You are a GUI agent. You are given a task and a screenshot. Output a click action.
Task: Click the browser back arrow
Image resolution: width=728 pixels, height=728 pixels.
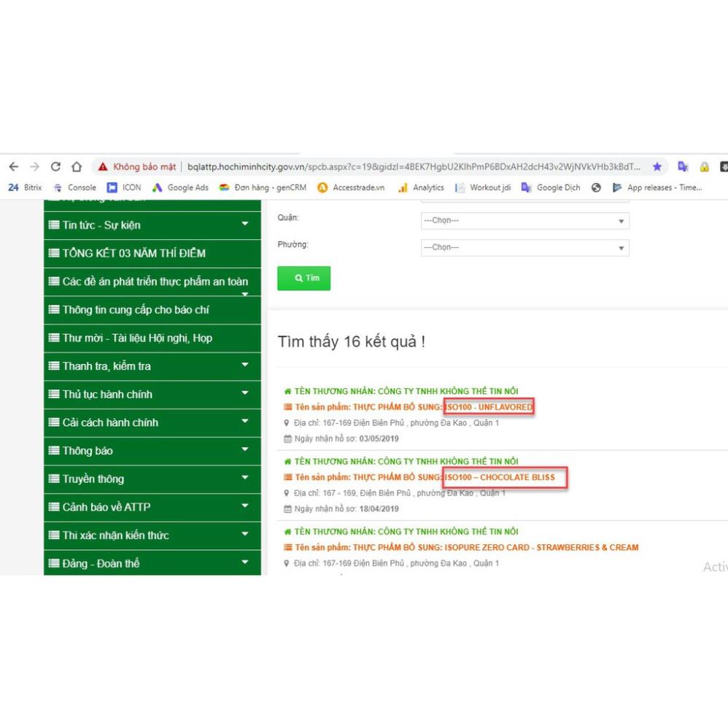click(13, 166)
